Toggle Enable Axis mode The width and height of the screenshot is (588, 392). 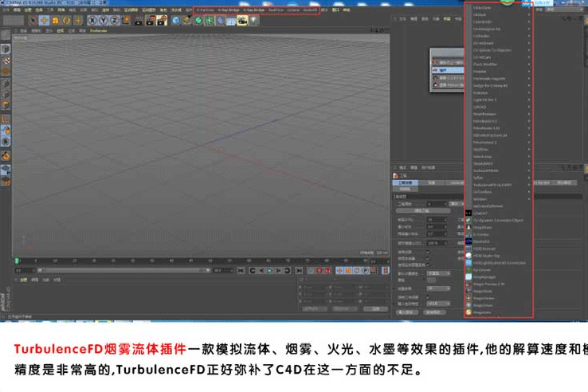click(x=6, y=120)
